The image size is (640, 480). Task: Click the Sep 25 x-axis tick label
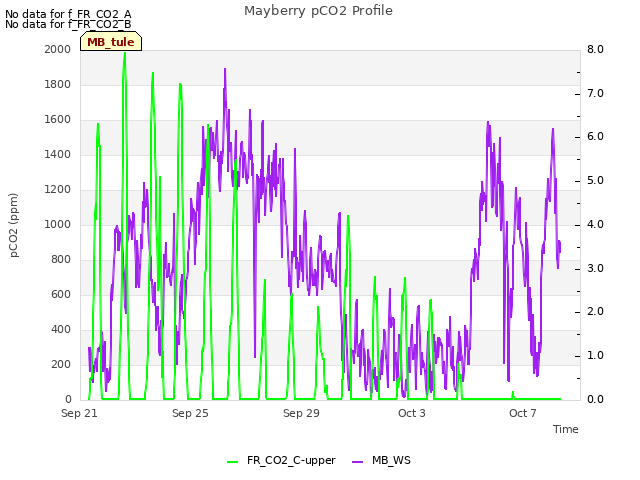pos(190,413)
